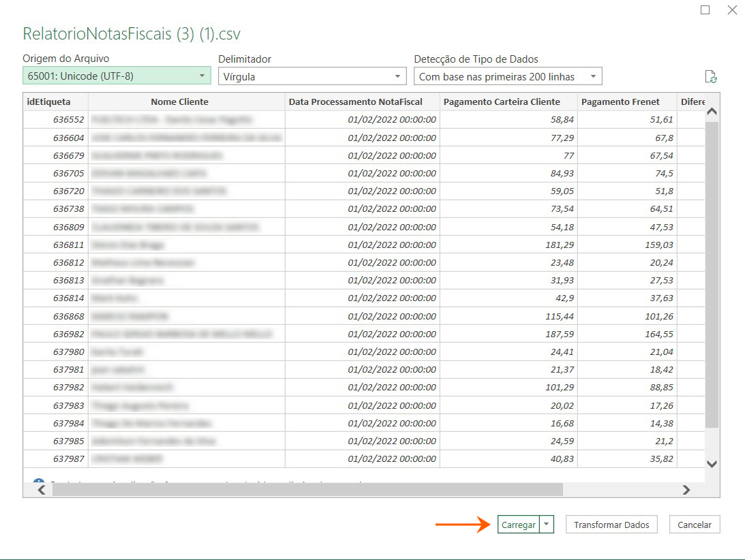Click Cancelar to dismiss the import dialog
Viewport: 745px width, 560px height.
[694, 525]
